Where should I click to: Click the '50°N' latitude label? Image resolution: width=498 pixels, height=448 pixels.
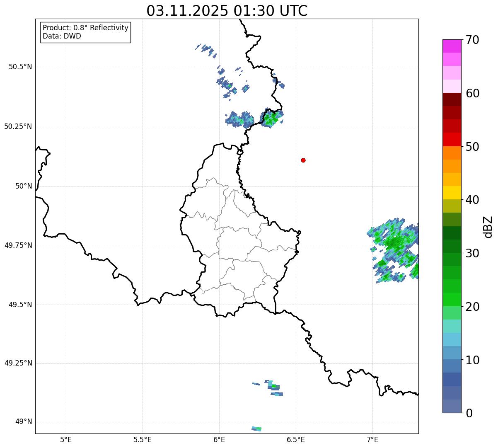(x=24, y=186)
